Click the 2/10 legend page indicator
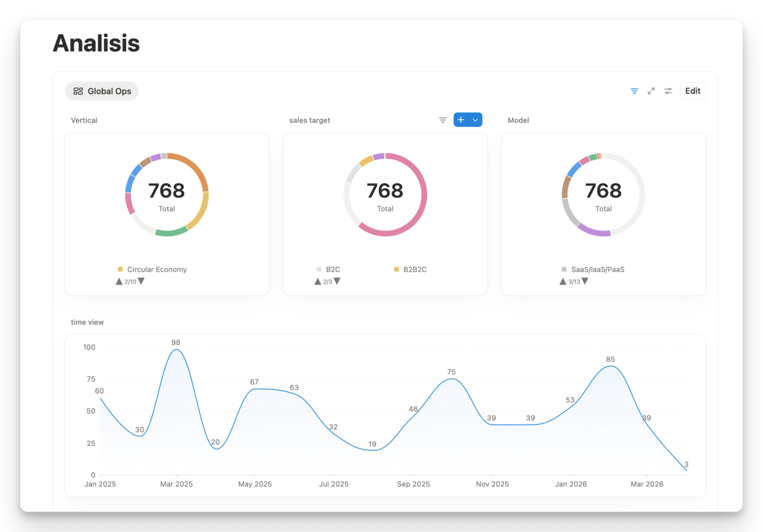 [x=130, y=282]
